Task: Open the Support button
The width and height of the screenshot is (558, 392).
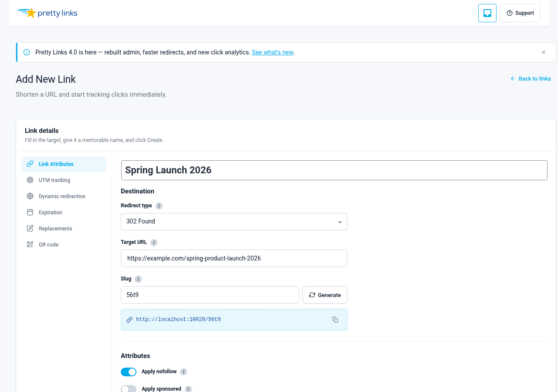Action: coord(520,13)
